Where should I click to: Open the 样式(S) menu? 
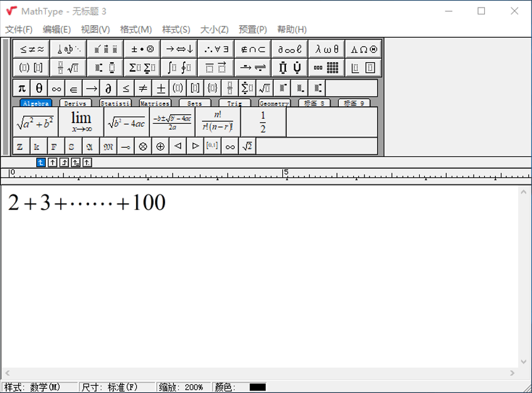176,30
